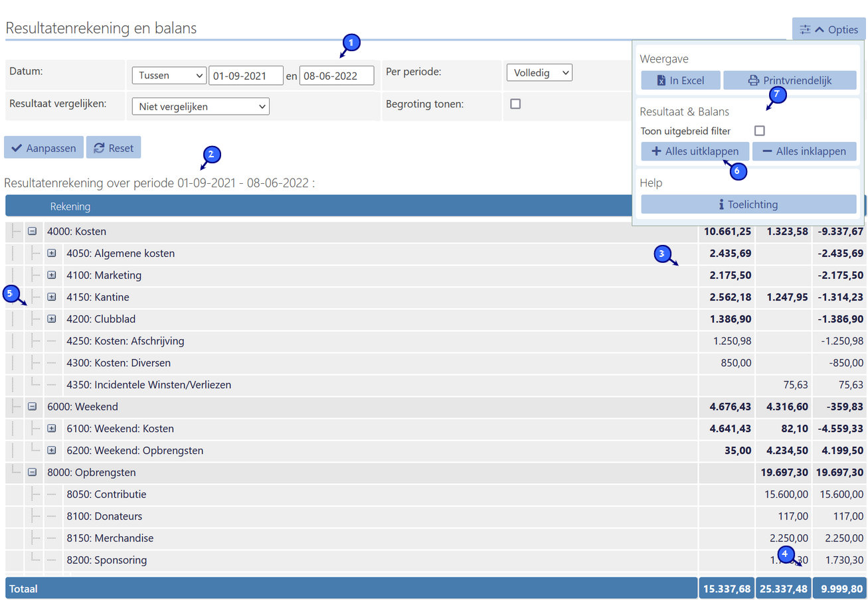This screenshot has height=600, width=868.
Task: Click the start date field 01-09-2021
Action: click(x=246, y=76)
